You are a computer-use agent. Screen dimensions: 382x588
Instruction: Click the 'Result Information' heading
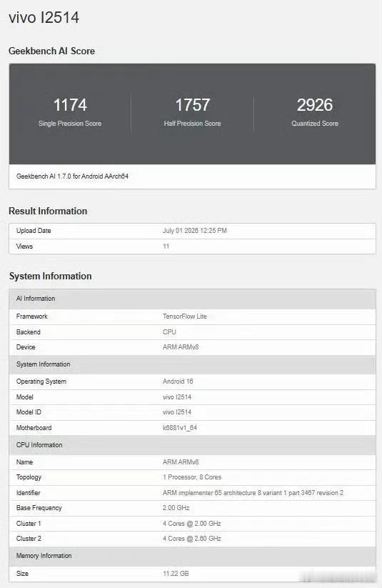click(x=48, y=211)
